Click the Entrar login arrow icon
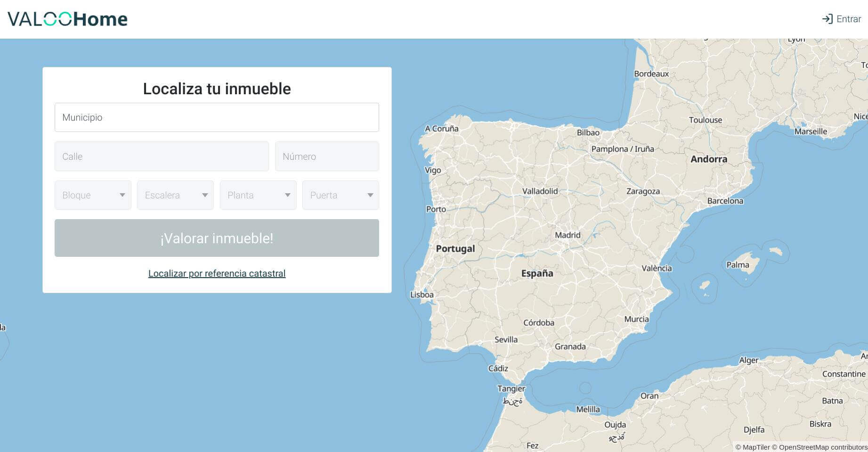868x452 pixels. pos(827,19)
